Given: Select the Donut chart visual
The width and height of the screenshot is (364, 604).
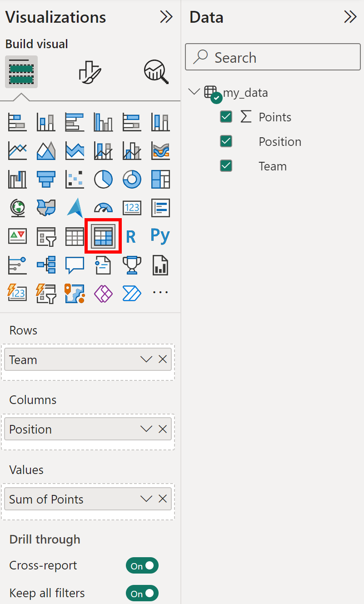Looking at the screenshot, I should [132, 180].
